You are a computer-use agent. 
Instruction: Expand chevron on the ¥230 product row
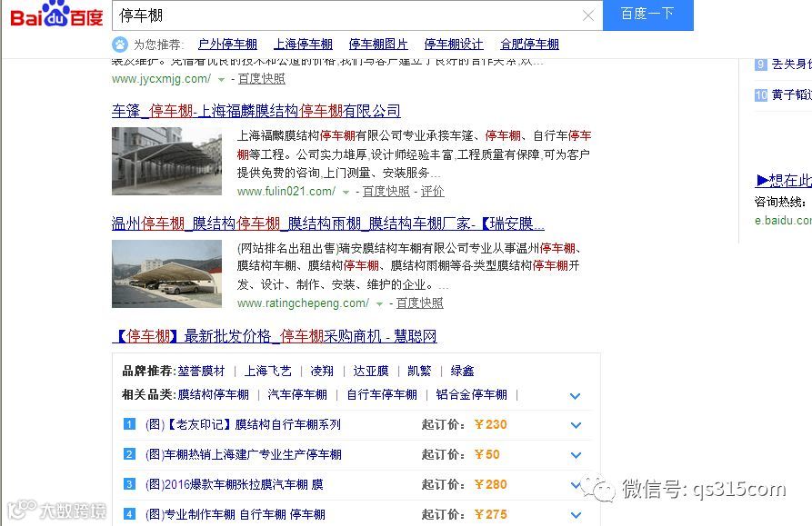[x=576, y=425]
